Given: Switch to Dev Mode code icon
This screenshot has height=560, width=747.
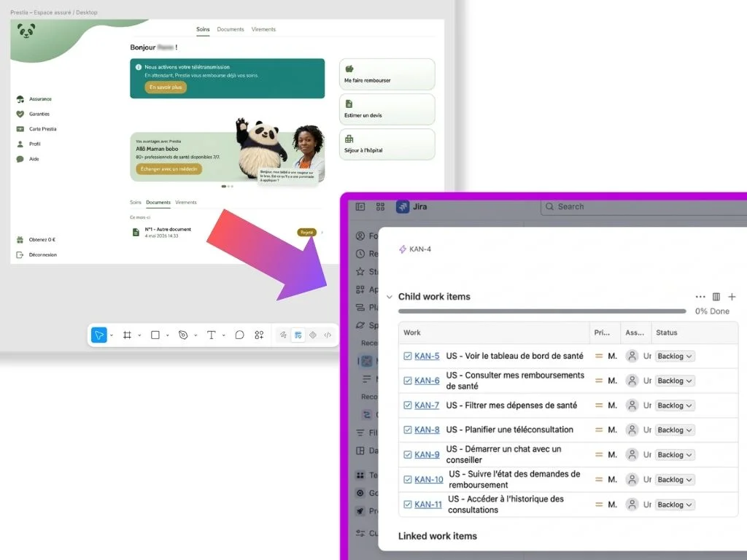Looking at the screenshot, I should 328,335.
